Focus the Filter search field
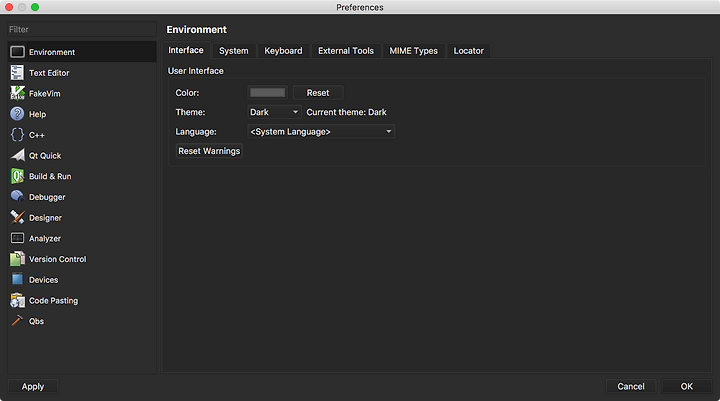The image size is (720, 401). click(x=82, y=29)
